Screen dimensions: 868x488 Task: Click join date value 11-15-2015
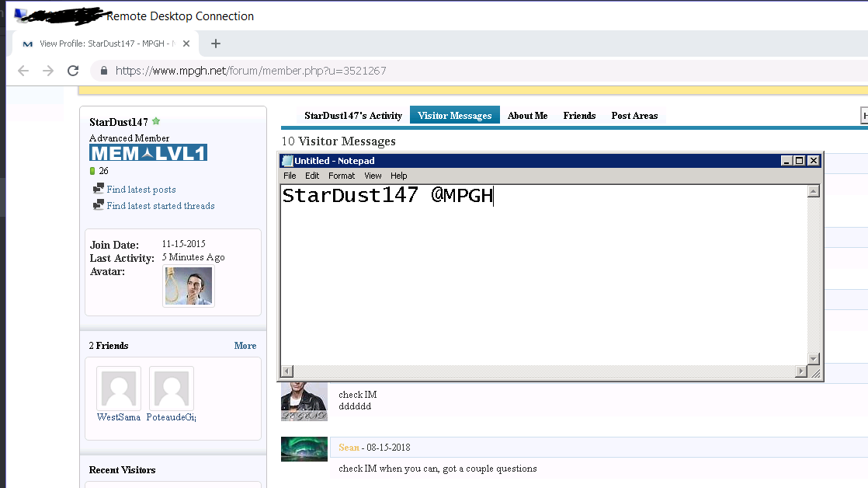(x=184, y=244)
